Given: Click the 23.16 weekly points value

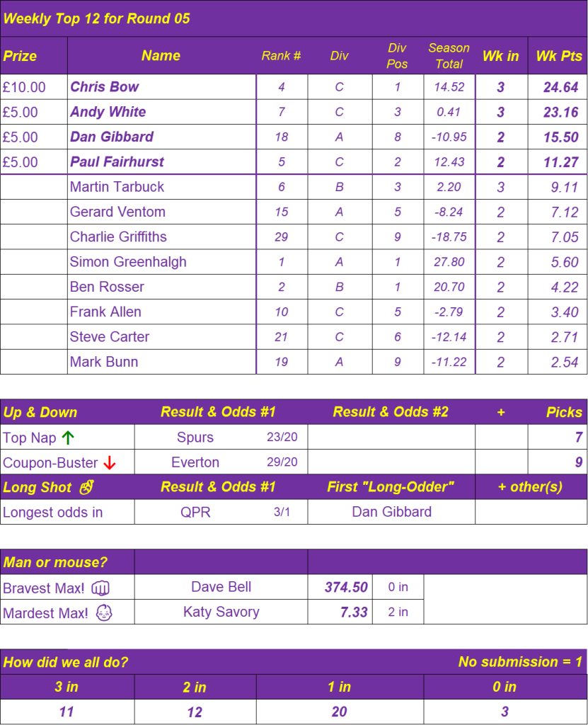Looking at the screenshot, I should (560, 112).
